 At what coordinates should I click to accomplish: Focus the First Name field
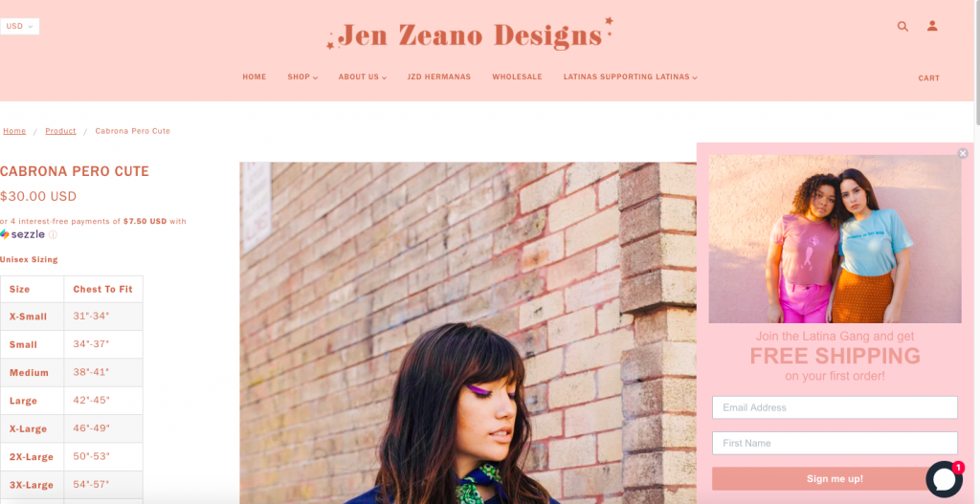coord(835,443)
